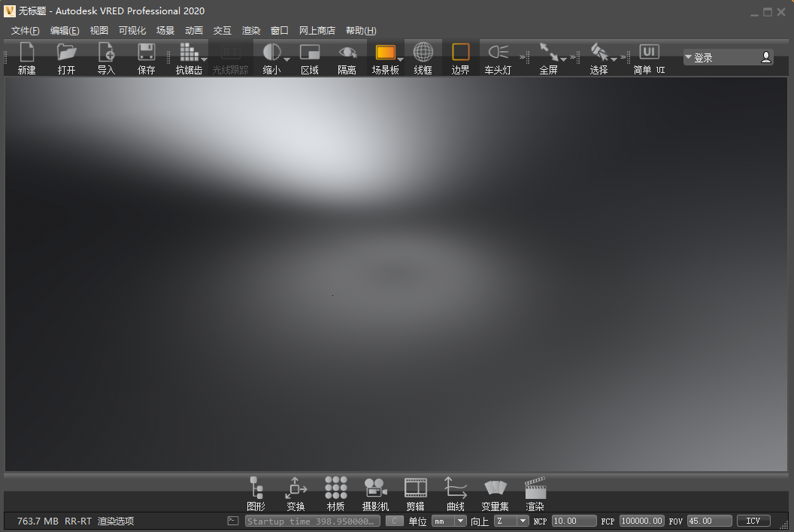This screenshot has width=794, height=532.
Task: Open the 文件(F) menu
Action: [26, 30]
